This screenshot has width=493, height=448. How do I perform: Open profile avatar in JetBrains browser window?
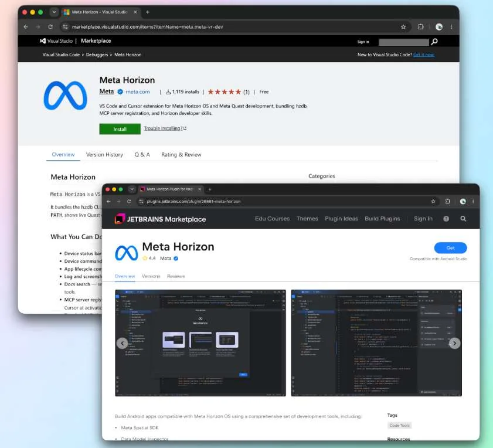[x=463, y=201]
